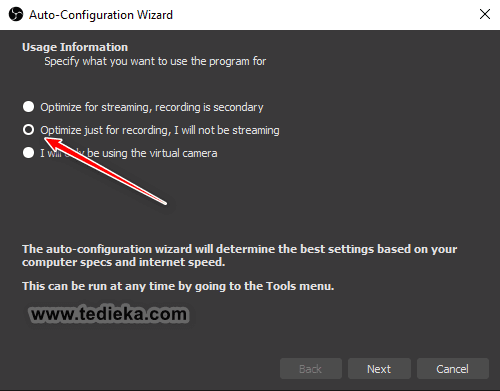Click the greyed-out Back button
Viewport: 500px width, 391px height.
click(311, 369)
